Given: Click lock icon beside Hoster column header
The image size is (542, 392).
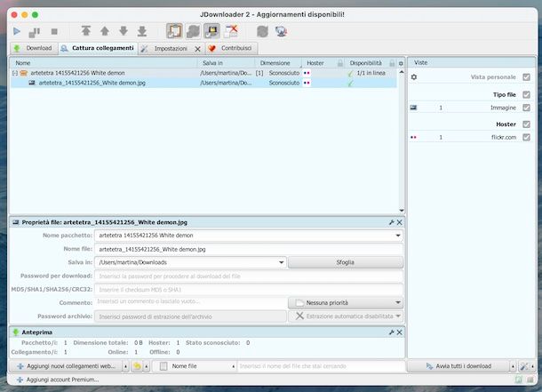Looking at the screenshot, I should [x=340, y=63].
